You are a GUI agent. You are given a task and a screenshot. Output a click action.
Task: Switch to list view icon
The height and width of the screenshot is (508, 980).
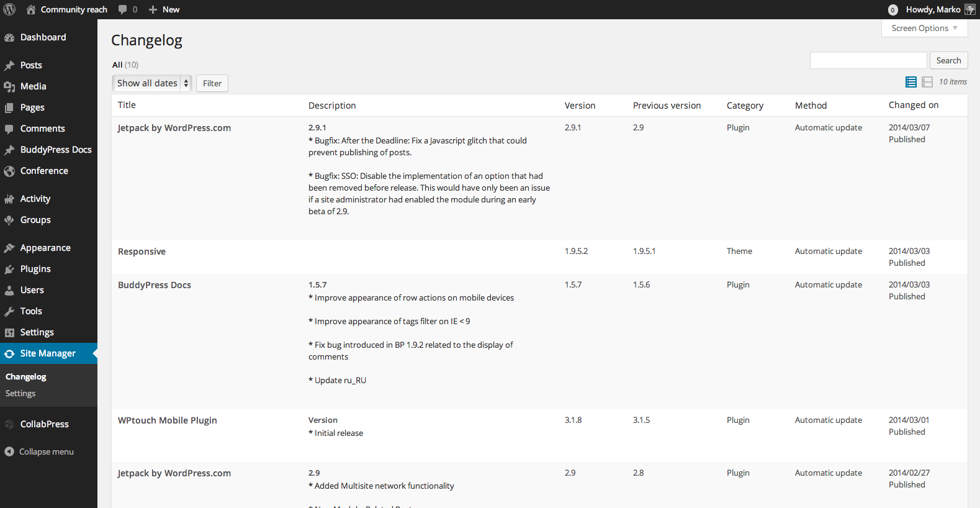coord(911,82)
